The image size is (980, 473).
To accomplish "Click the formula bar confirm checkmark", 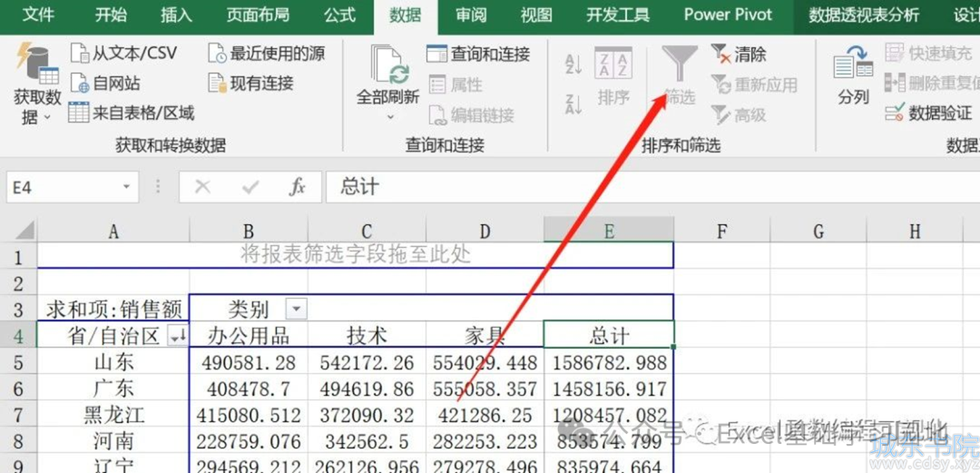I will pyautogui.click(x=250, y=186).
